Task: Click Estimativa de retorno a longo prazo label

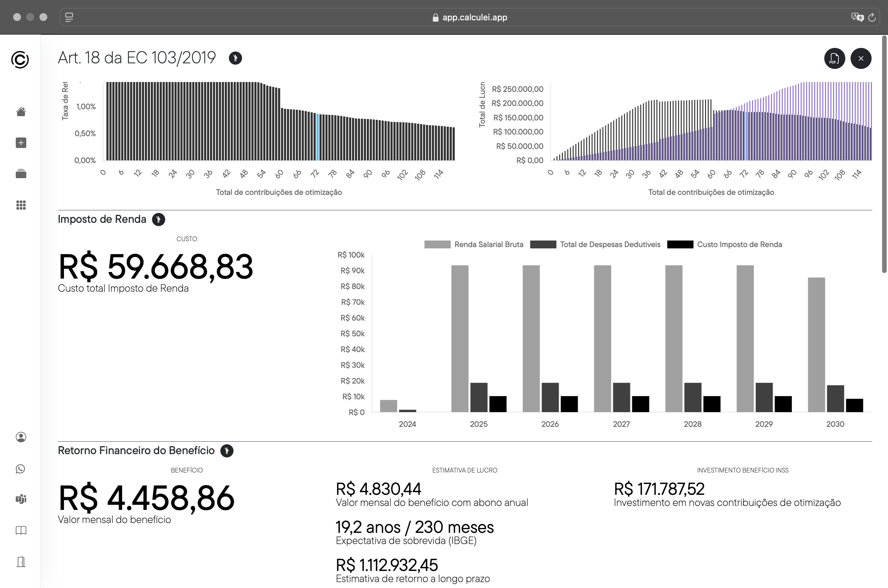Action: point(413,578)
